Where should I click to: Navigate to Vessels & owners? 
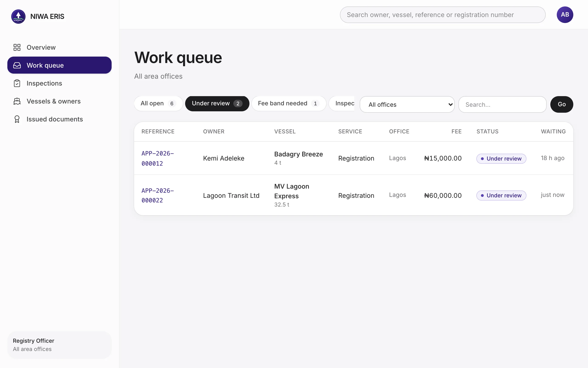click(x=59, y=101)
